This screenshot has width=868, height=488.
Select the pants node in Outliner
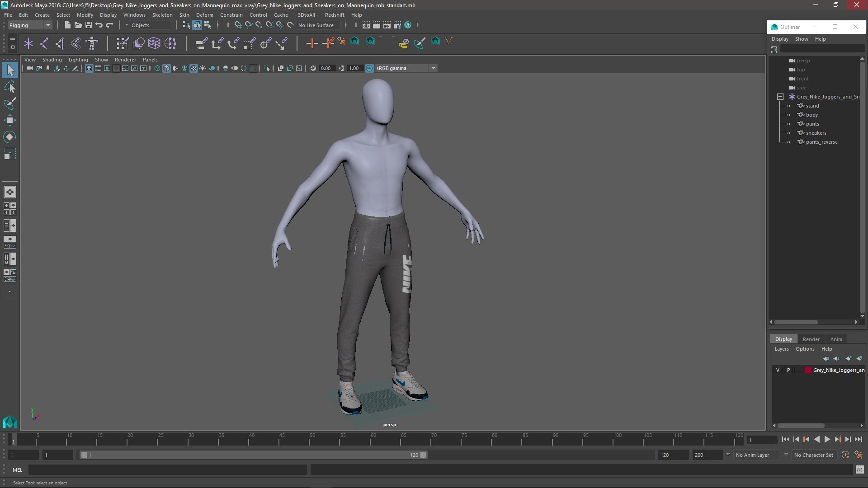pos(812,124)
